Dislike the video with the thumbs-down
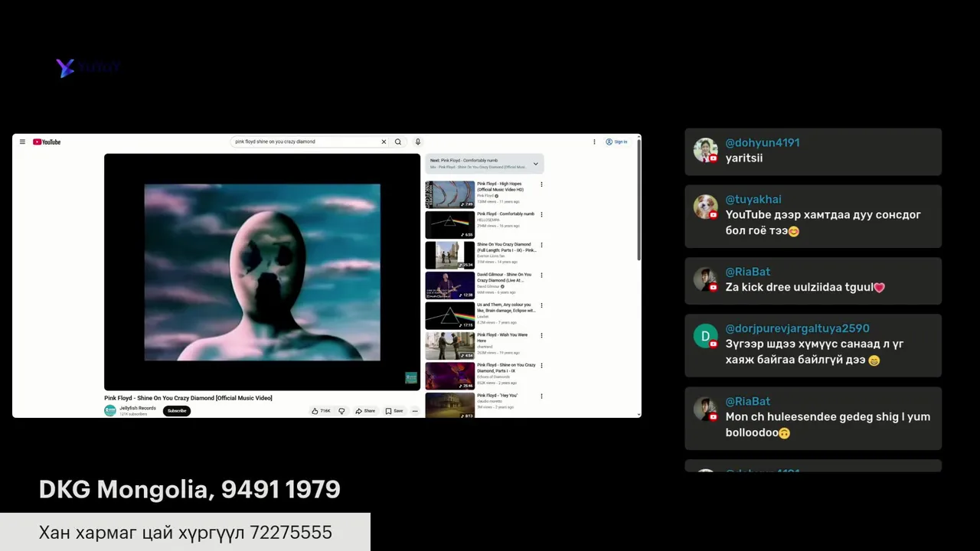980x551 pixels. click(x=341, y=411)
